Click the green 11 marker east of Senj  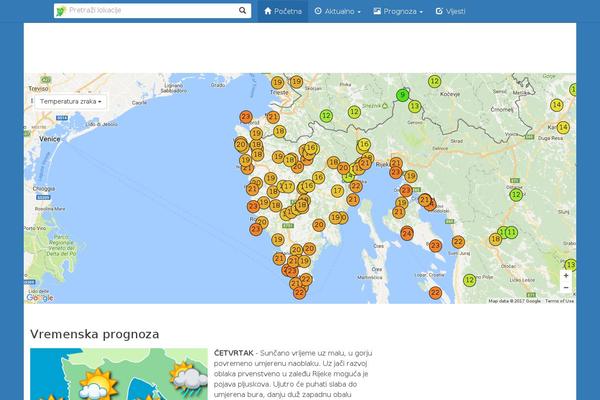[x=512, y=232]
